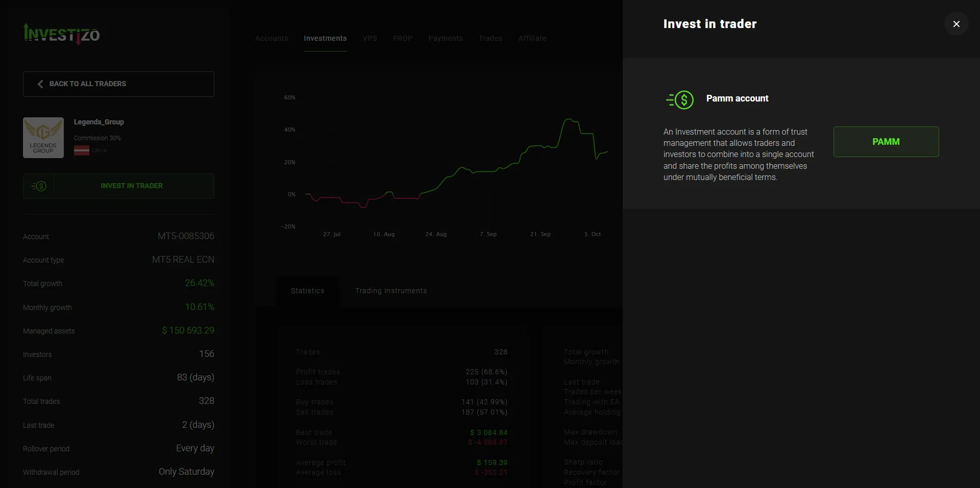Click the average profit value $ 159.39

(492, 463)
